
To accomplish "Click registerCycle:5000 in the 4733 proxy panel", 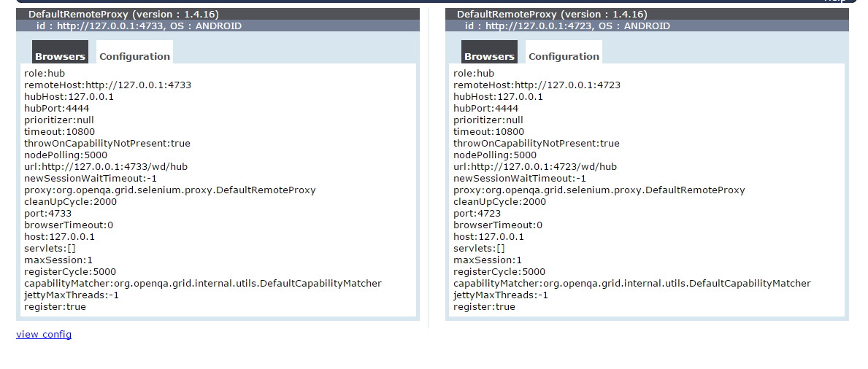I will tap(70, 271).
